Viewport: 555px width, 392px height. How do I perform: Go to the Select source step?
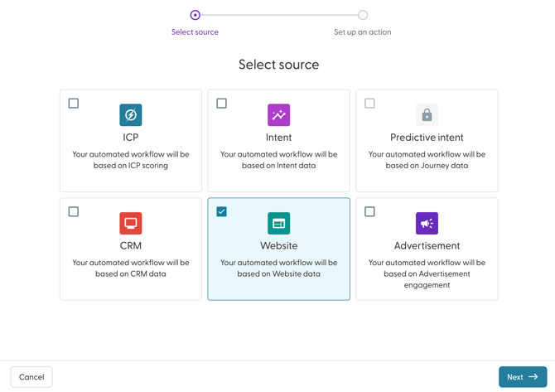pos(195,32)
